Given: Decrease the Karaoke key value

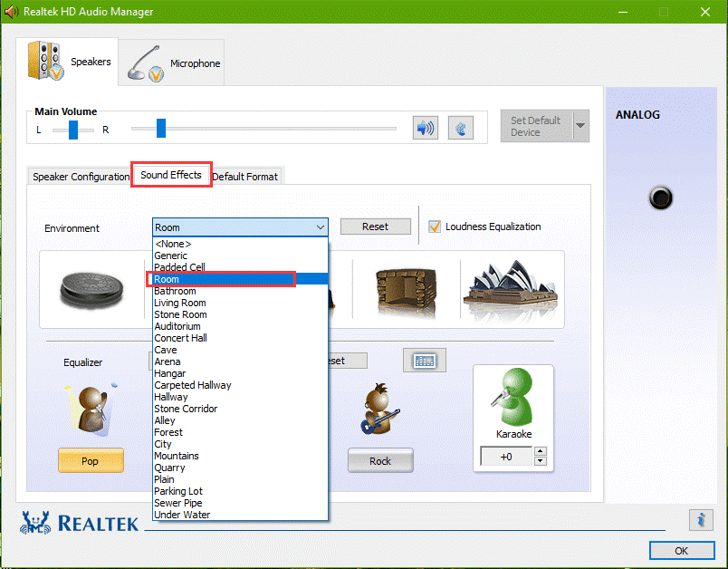Looking at the screenshot, I should click(x=540, y=461).
